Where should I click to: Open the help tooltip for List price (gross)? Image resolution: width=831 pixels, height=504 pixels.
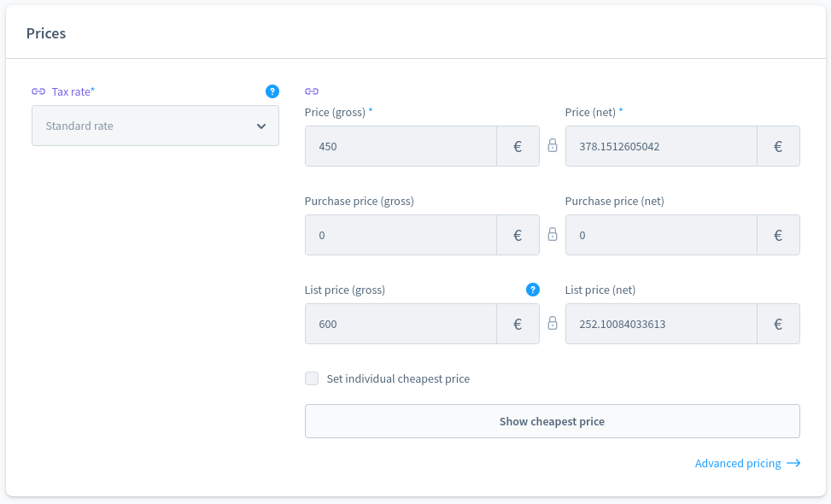(x=533, y=290)
